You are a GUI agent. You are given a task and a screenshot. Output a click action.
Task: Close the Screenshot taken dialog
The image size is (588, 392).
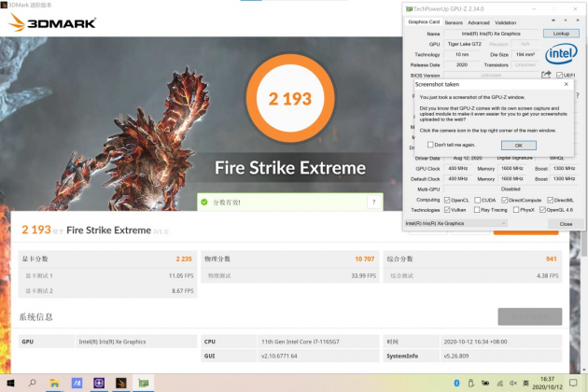567,84
